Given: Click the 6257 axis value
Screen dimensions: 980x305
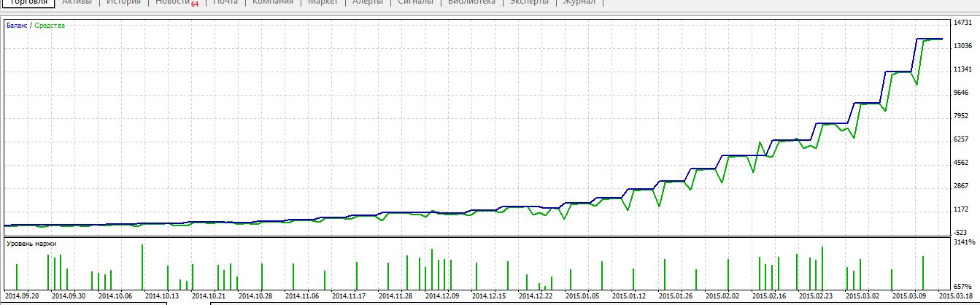Looking at the screenshot, I should (962, 139).
